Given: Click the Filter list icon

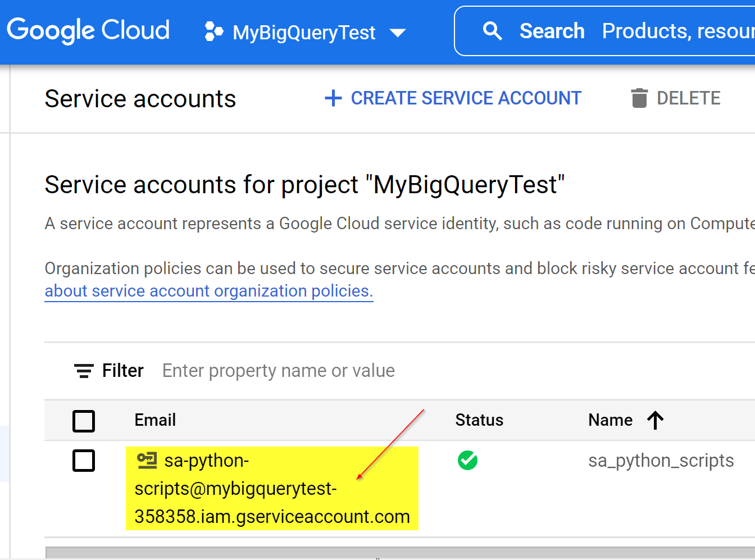Looking at the screenshot, I should (84, 371).
